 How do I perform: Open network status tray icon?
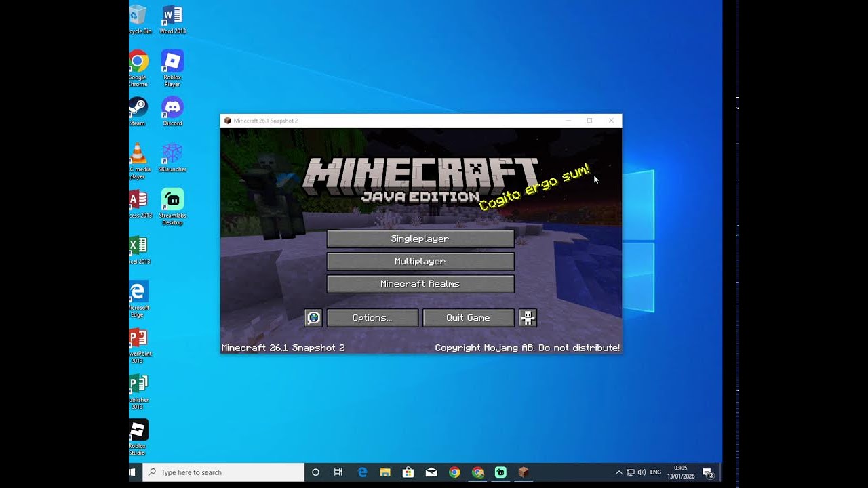click(x=630, y=472)
